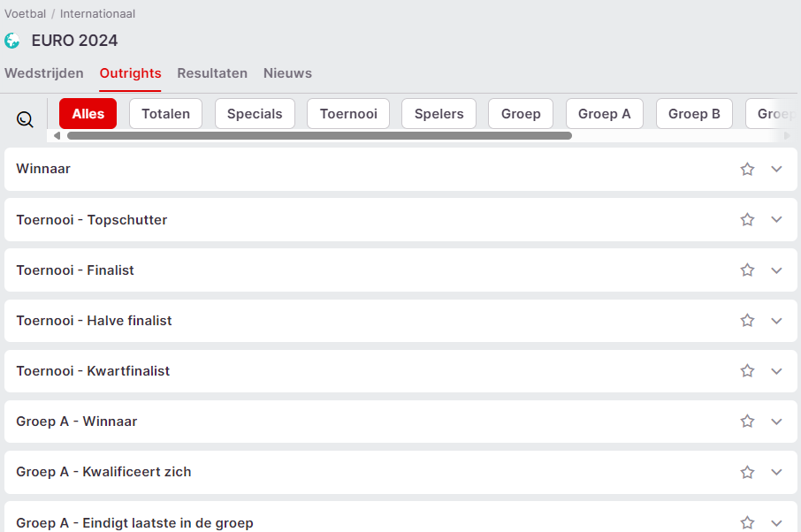Star the Toernooi - Finalist market

click(747, 270)
